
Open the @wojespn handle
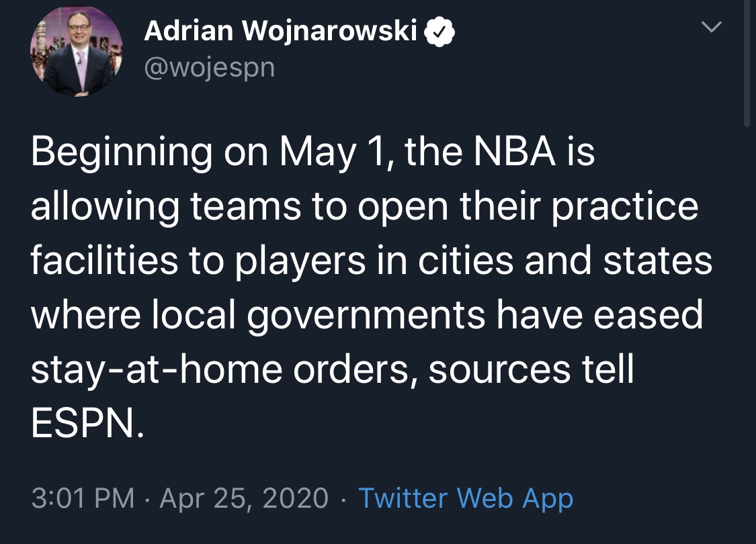click(x=210, y=67)
